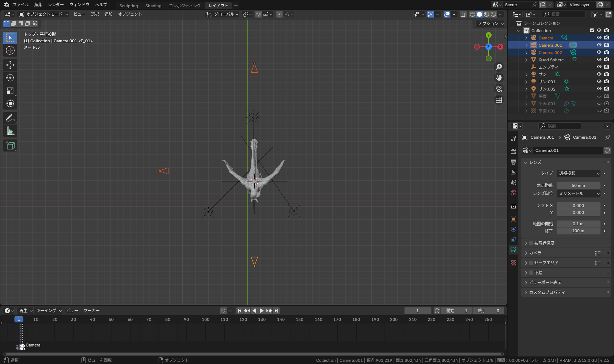Open the キーイング menu in timeline
Viewport: 614px width, 364px height.
(49, 311)
